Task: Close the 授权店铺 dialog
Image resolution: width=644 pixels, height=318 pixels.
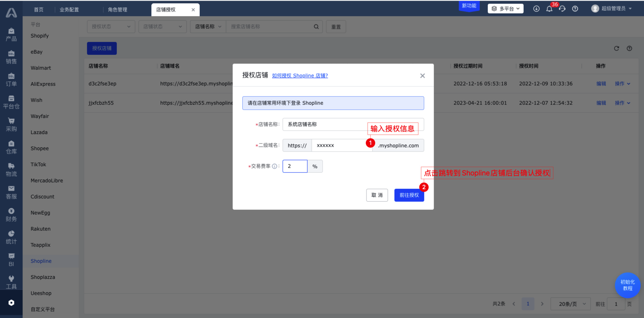Action: (423, 76)
